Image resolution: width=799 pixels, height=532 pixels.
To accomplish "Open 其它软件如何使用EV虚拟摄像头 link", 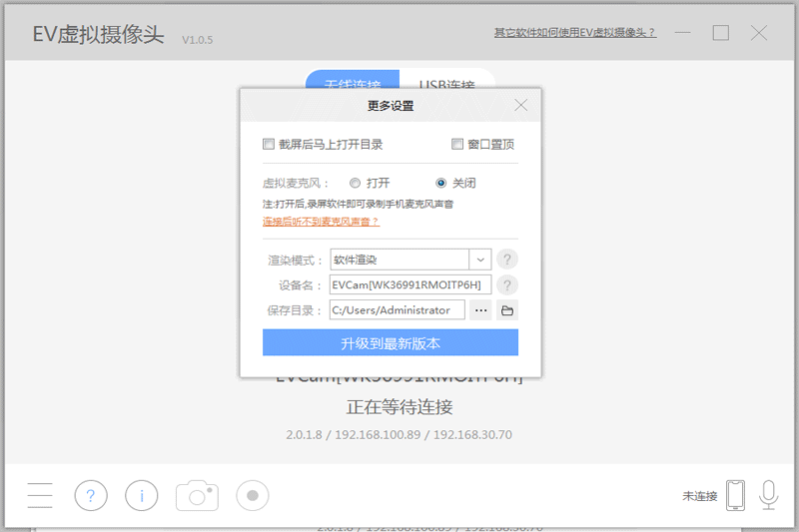I will [x=575, y=33].
